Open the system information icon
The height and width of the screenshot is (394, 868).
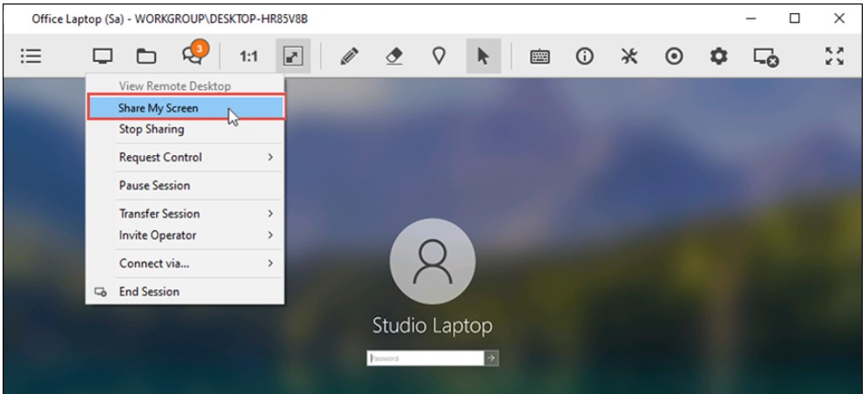(x=584, y=56)
